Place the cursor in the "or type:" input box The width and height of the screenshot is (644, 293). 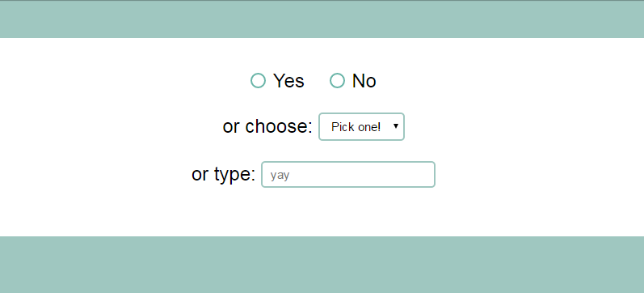(348, 175)
